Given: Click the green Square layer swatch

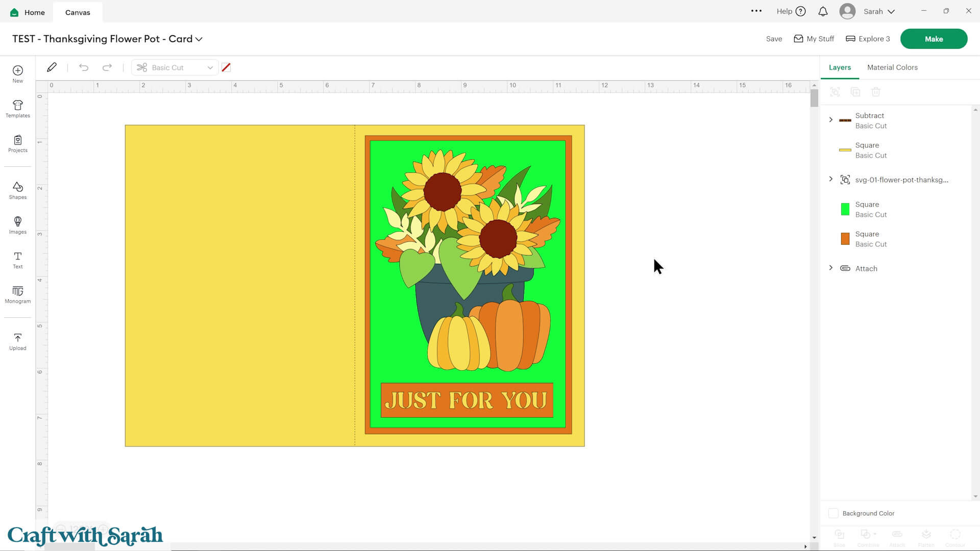Looking at the screenshot, I should coord(845,209).
